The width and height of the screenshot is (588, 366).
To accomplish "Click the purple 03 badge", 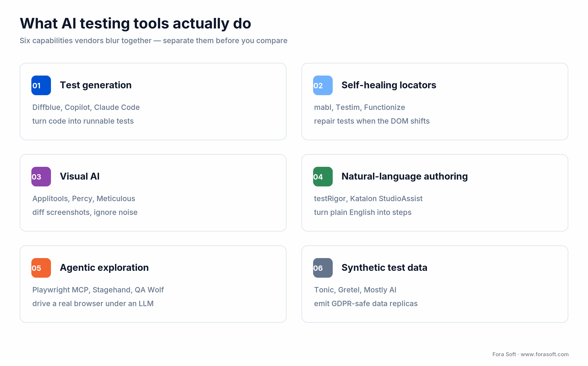I will pyautogui.click(x=41, y=177).
